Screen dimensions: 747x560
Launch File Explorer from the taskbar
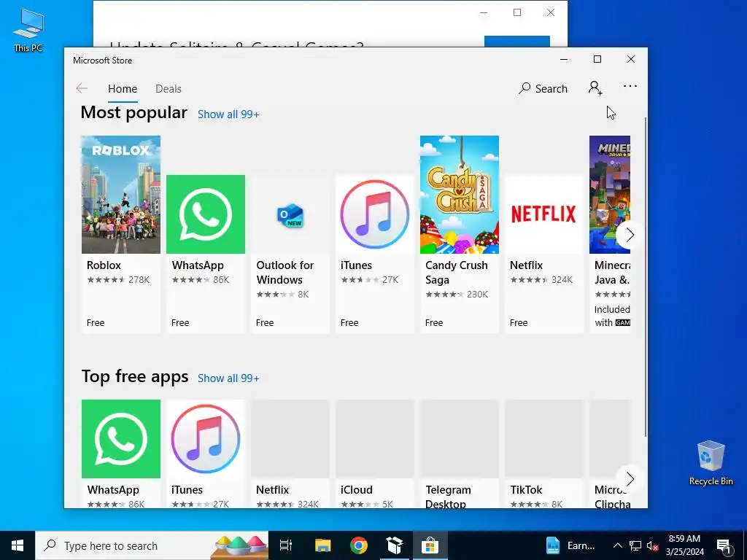[322, 545]
